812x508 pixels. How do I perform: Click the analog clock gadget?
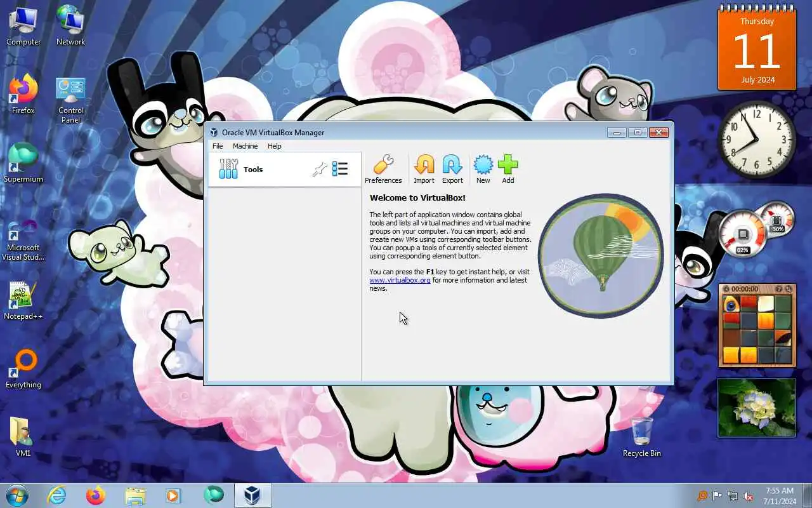(757, 139)
